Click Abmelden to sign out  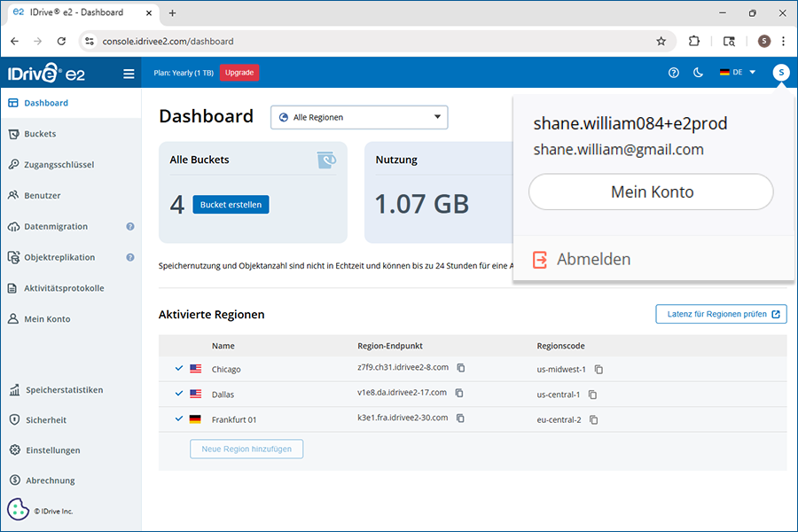pos(592,259)
